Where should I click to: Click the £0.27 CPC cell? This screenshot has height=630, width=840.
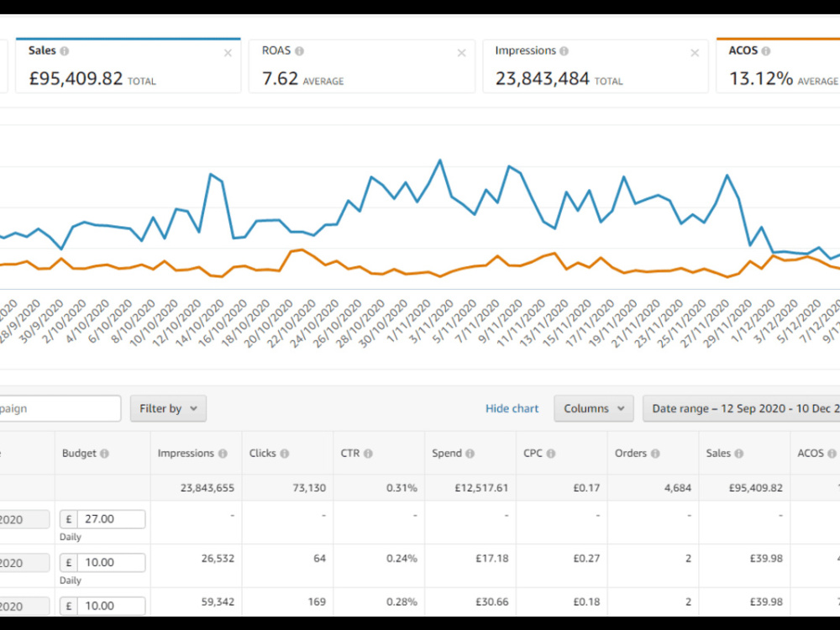[586, 559]
